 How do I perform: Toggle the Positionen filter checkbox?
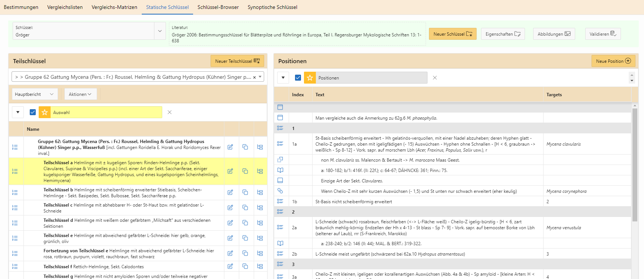[x=298, y=78]
